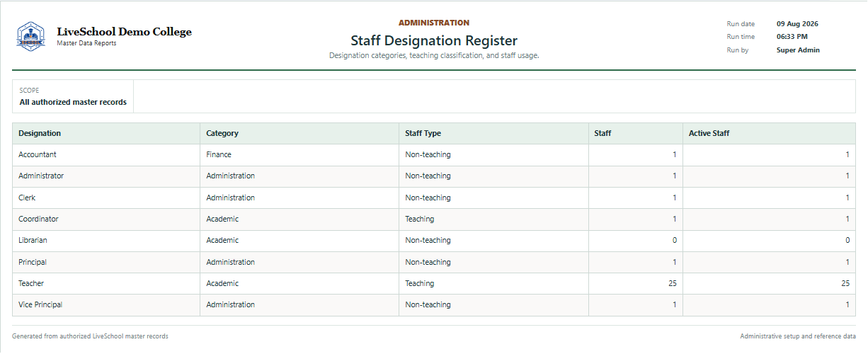Select the LiveSchool Demo College title
Image resolution: width=868 pixels, height=354 pixels.
[x=124, y=32]
